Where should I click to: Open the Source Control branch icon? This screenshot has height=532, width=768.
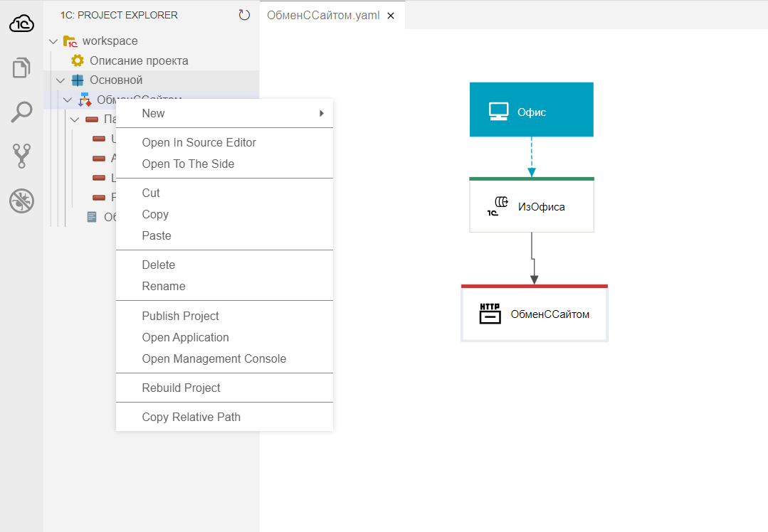click(x=21, y=156)
